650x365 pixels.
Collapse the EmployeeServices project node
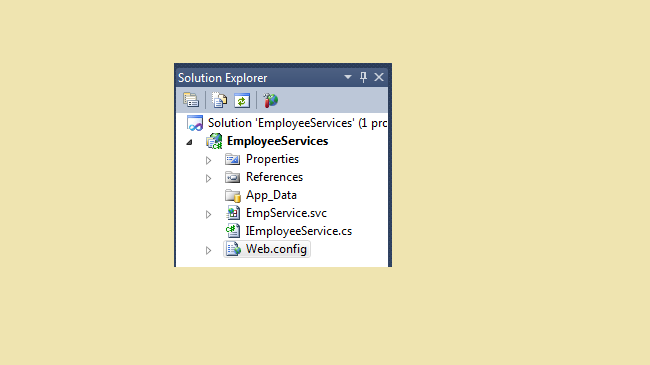coord(189,142)
